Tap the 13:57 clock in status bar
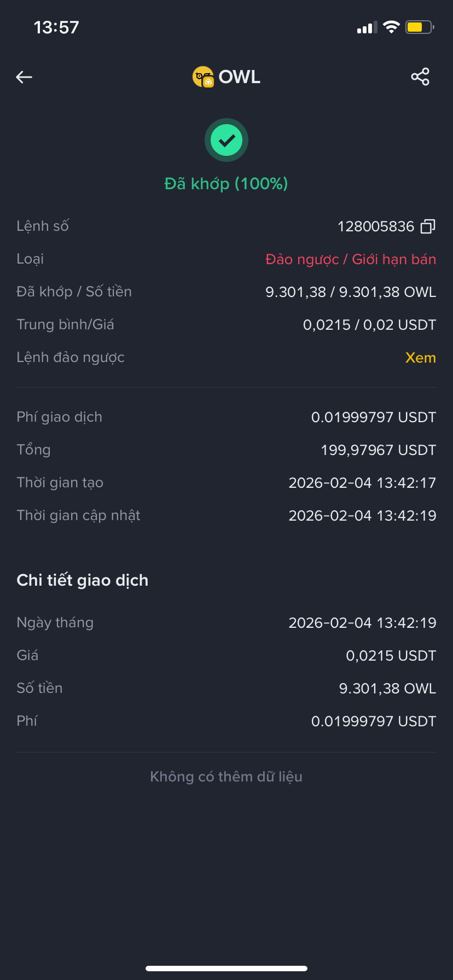 click(56, 27)
